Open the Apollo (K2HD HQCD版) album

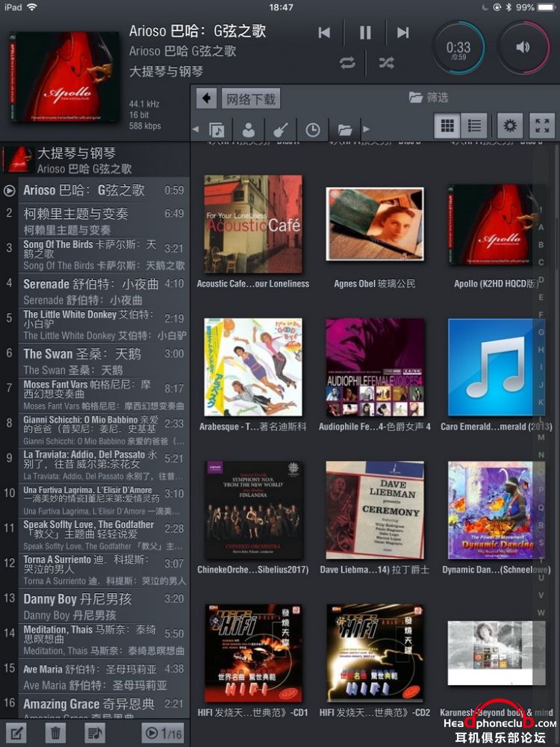[x=495, y=224]
